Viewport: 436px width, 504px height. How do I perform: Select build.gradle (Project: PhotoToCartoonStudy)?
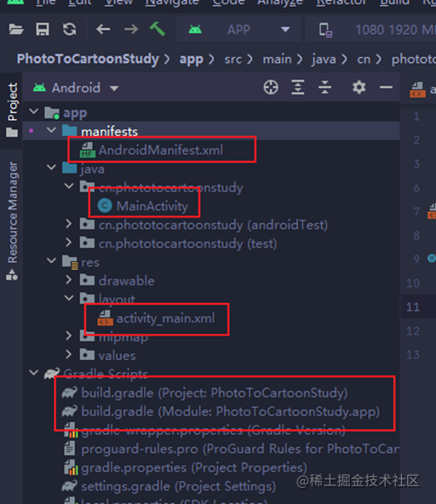point(214,392)
